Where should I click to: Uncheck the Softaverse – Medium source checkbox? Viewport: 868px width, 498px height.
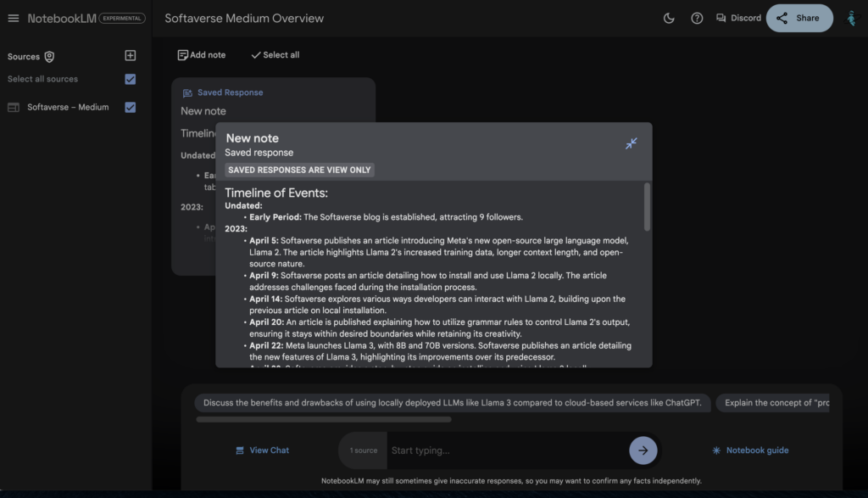tap(131, 107)
